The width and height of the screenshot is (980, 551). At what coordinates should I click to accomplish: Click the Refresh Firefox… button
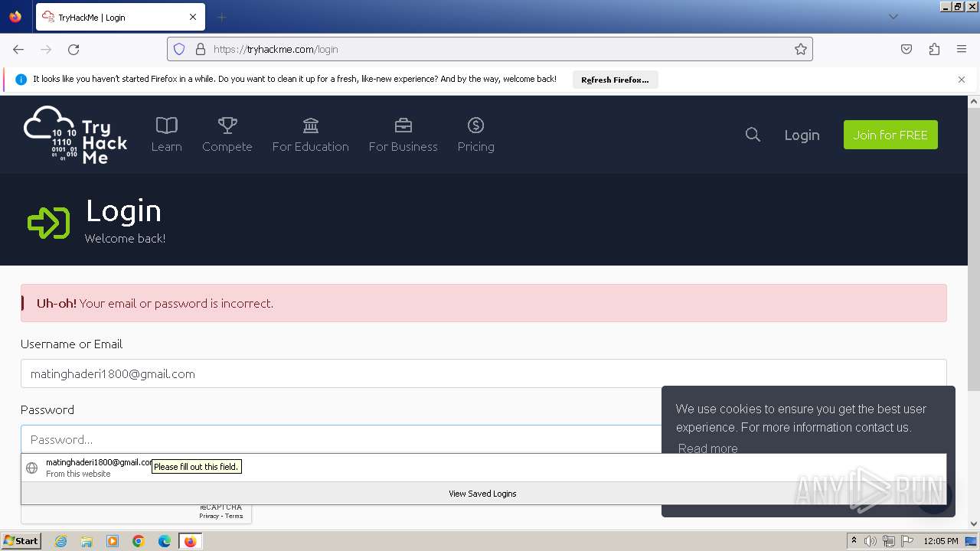(615, 80)
